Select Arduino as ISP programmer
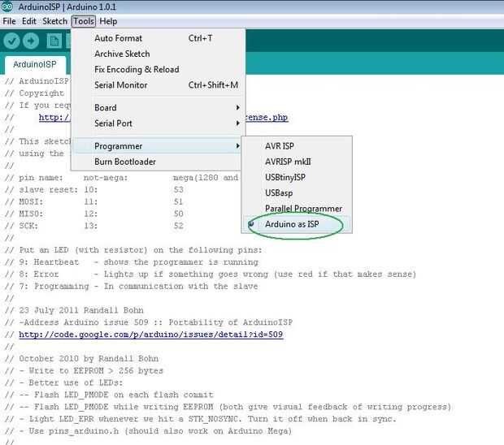Screen dimensions: 504x445 click(297, 224)
